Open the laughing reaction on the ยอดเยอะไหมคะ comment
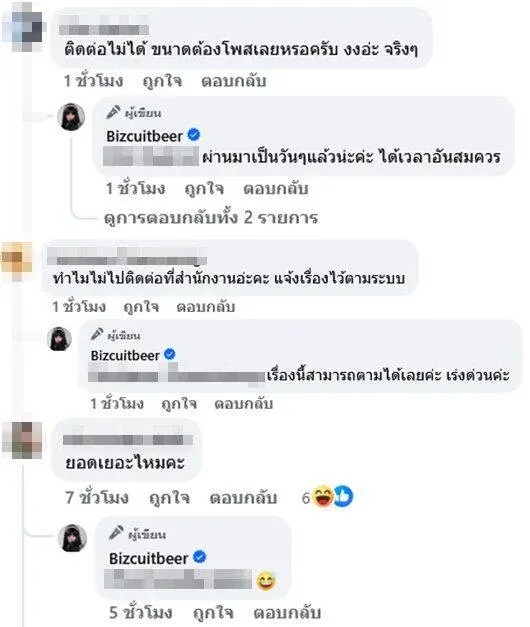 click(x=322, y=496)
